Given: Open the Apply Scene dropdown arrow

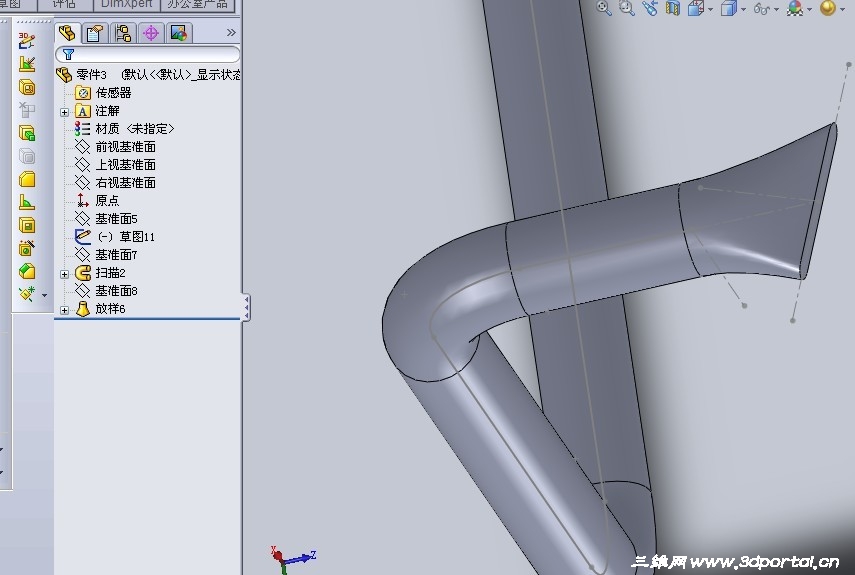Looking at the screenshot, I should click(x=842, y=9).
